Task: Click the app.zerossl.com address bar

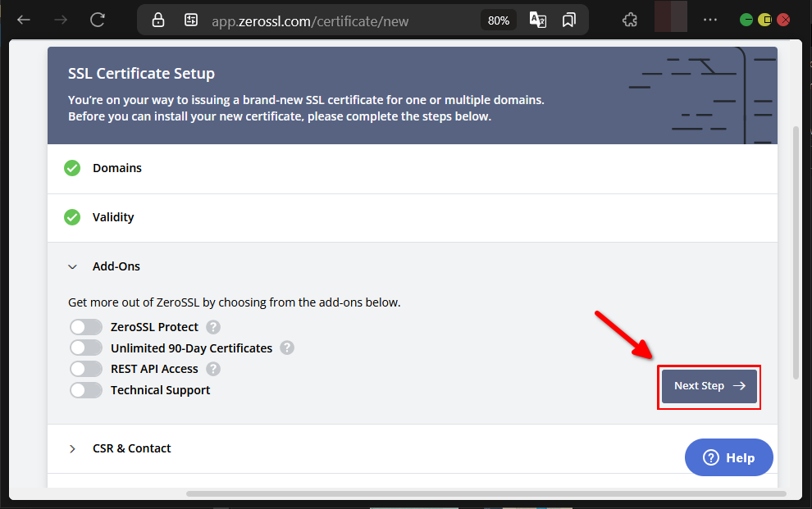Action: [310, 21]
